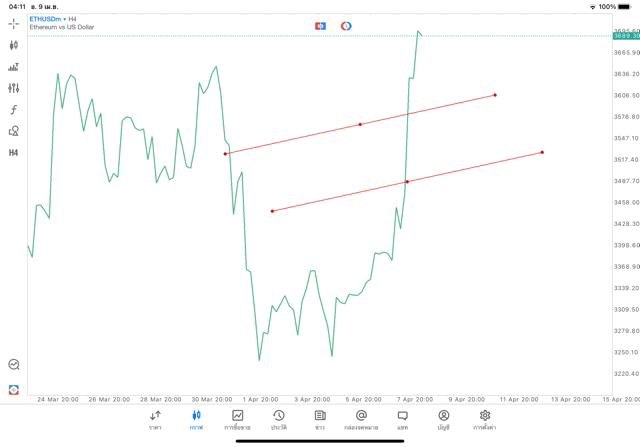Open the candlestick chart type selector
The height and width of the screenshot is (447, 640).
(14, 45)
